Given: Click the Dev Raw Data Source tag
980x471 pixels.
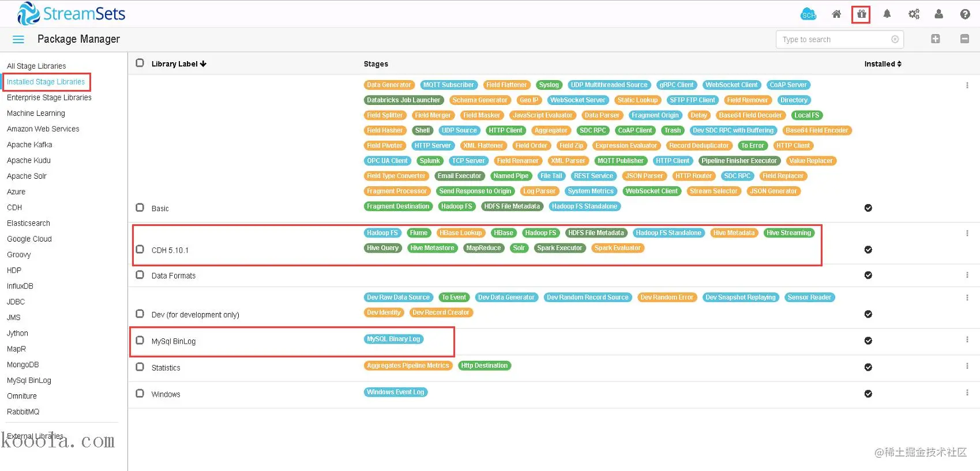Looking at the screenshot, I should [x=399, y=297].
